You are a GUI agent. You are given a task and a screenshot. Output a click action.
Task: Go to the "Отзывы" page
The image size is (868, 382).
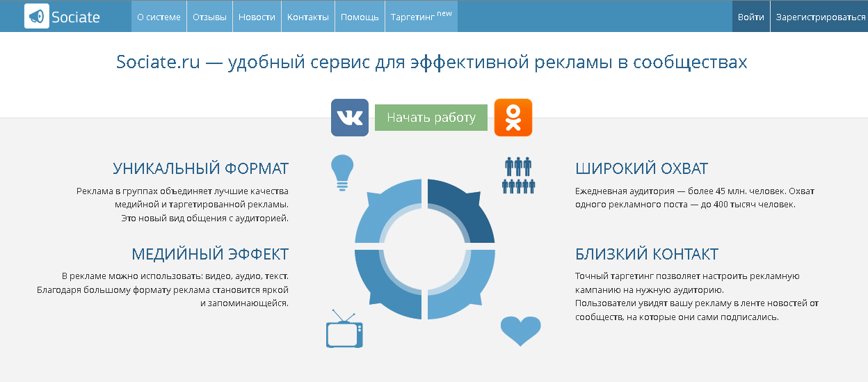pos(209,17)
